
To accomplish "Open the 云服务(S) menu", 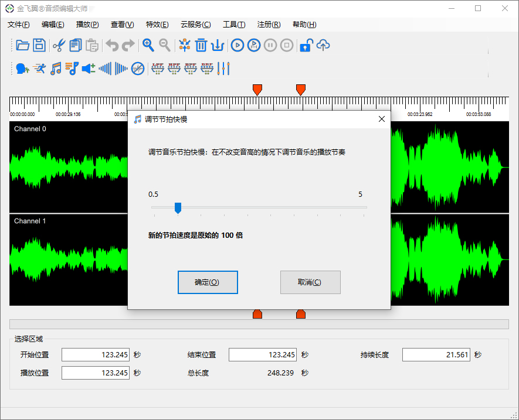I will coord(195,25).
